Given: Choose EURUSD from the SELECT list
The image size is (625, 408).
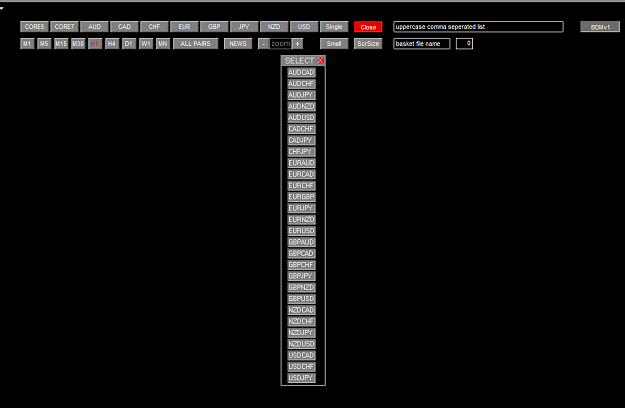Looking at the screenshot, I should [301, 231].
